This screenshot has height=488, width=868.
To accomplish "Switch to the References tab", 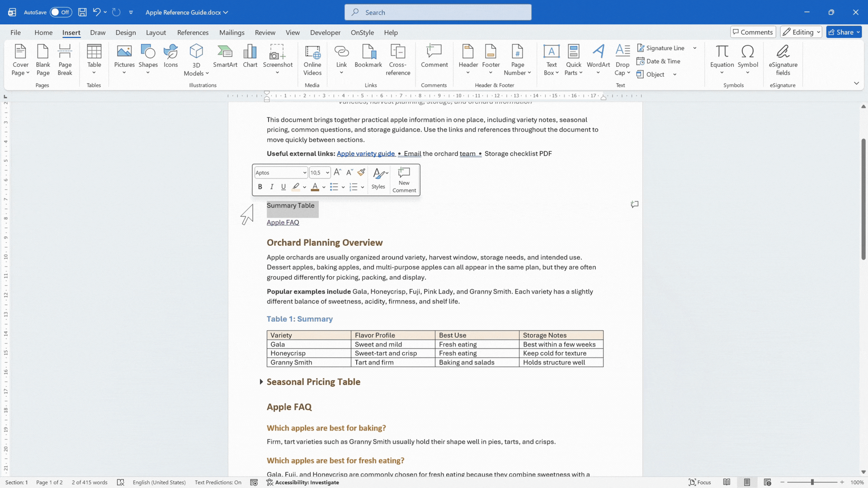I will [193, 33].
